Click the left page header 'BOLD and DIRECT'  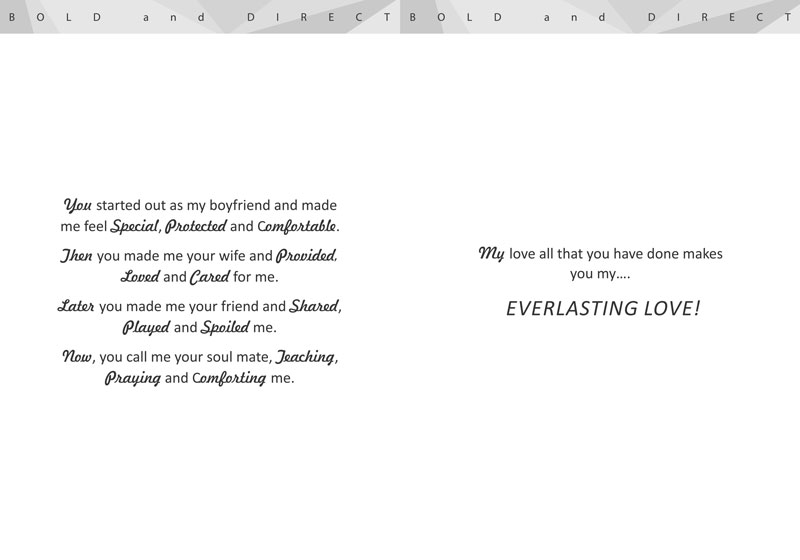pos(199,17)
